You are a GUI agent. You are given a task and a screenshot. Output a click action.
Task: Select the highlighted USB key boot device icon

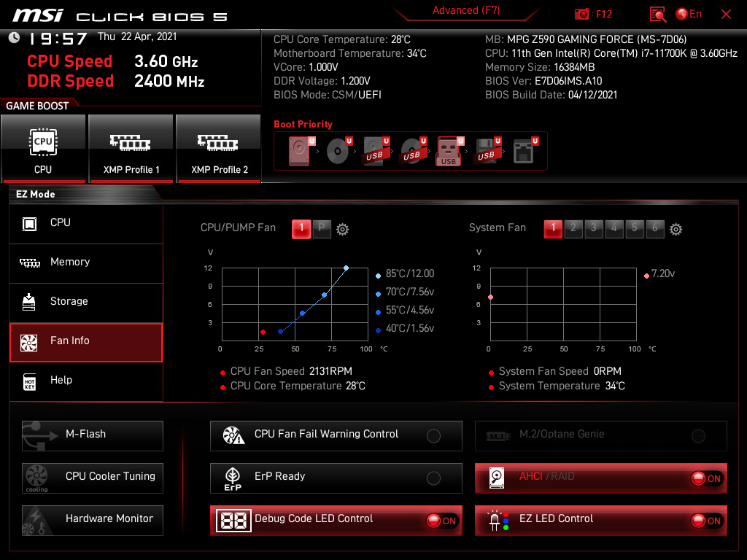(x=449, y=152)
